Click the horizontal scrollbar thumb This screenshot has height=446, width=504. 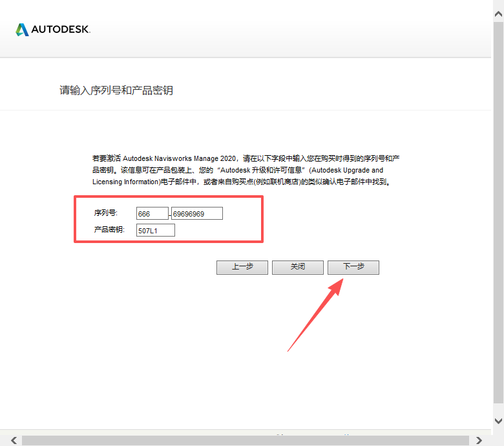click(x=246, y=440)
